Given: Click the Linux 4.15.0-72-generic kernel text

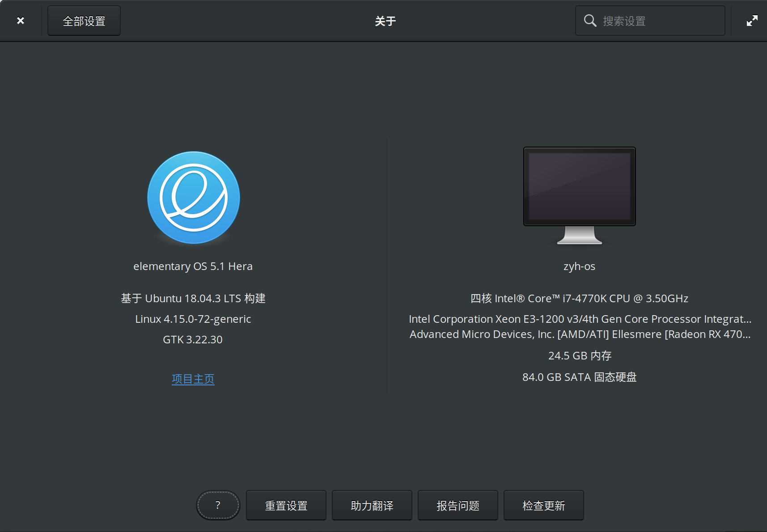Looking at the screenshot, I should 193,319.
